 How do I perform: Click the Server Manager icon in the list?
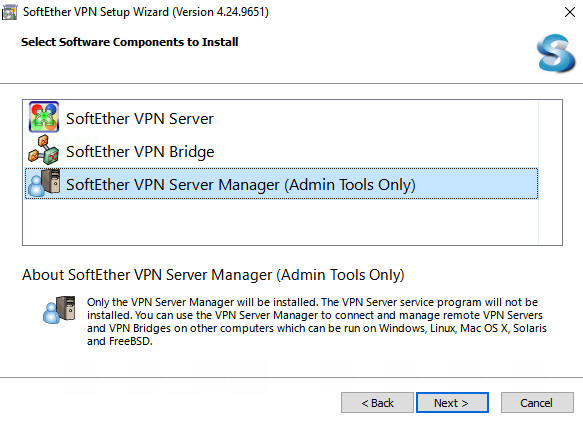(x=44, y=183)
